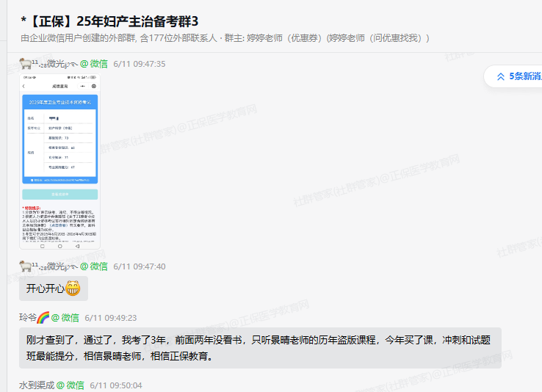The width and height of the screenshot is (542, 392).
Task: Click the rainbow emoji beside 玲爷
Action: pos(43,318)
